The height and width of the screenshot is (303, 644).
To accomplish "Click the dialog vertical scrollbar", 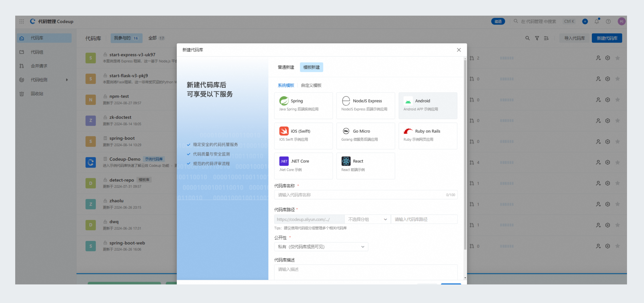I will pyautogui.click(x=465, y=155).
